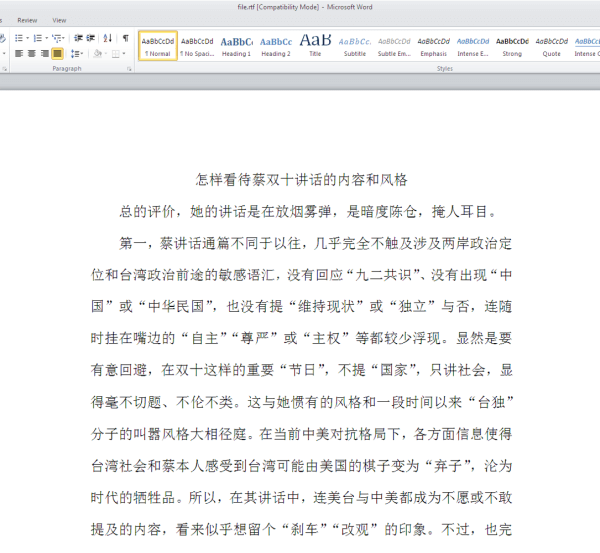Click the paragraph line starting with 总的评价
Image resolution: width=600 pixels, height=553 pixels.
click(x=308, y=211)
